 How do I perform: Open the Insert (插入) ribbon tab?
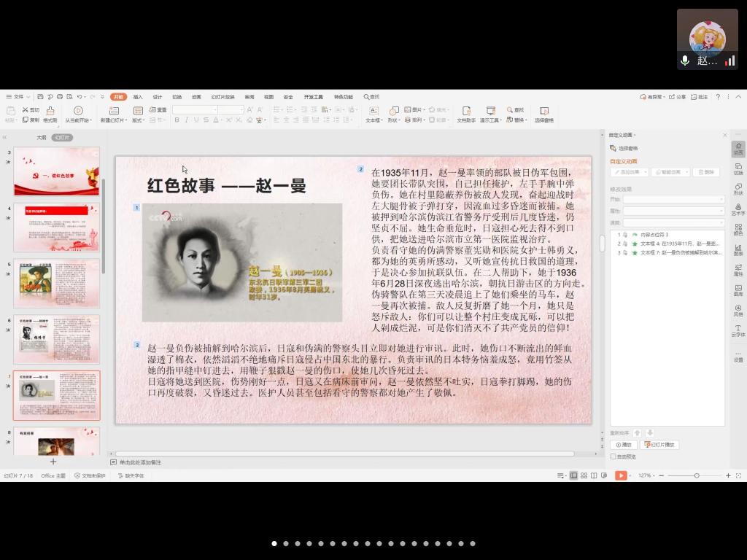tap(138, 97)
